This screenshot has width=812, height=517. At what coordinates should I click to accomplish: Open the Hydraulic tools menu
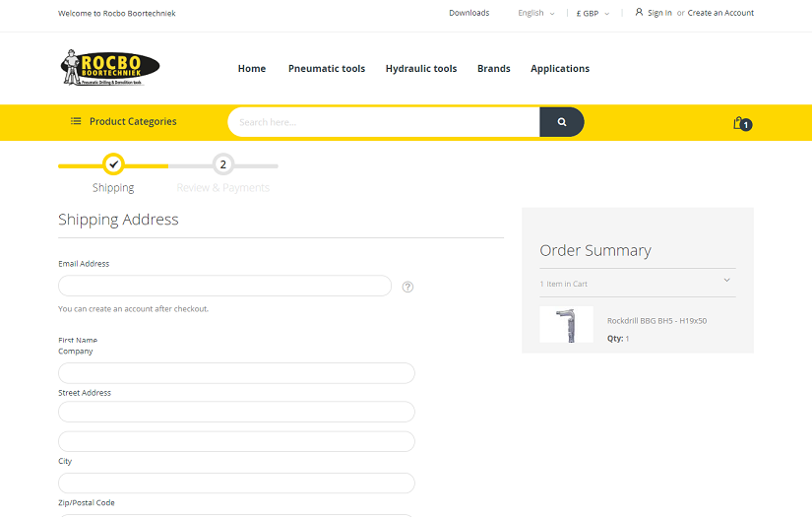coord(421,68)
